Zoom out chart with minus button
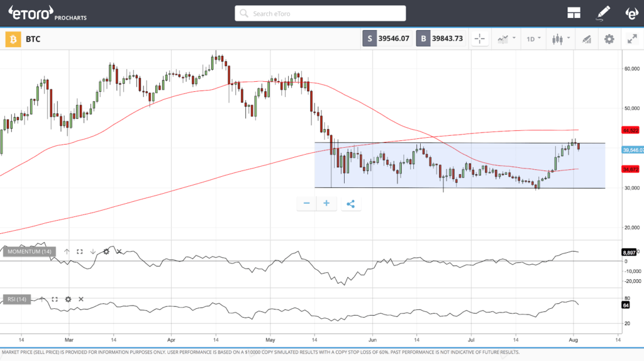 click(x=306, y=203)
